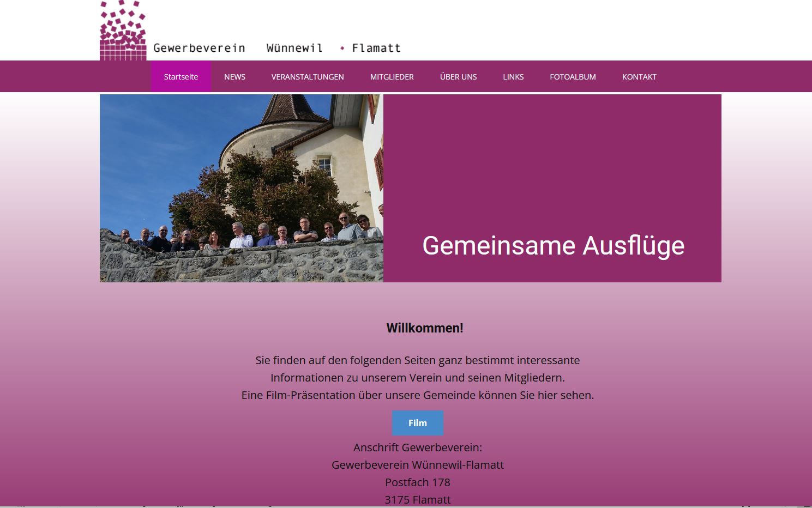
Task: Navigate to LINKS
Action: (513, 76)
